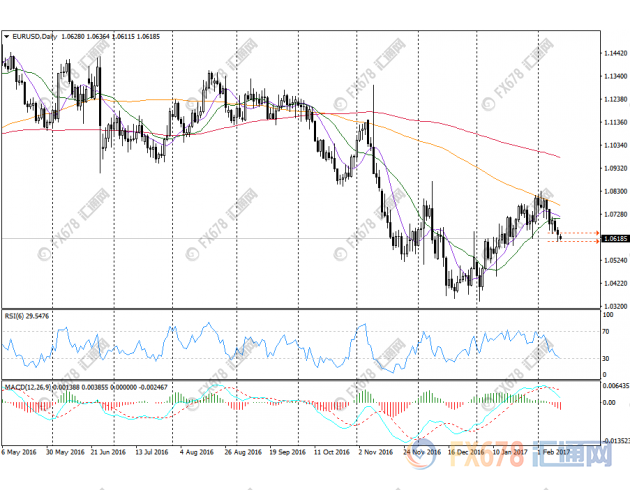Click the triangle arrow beside EURUSD,Daily
Image resolution: width=630 pixels, height=490 pixels.
(8, 36)
